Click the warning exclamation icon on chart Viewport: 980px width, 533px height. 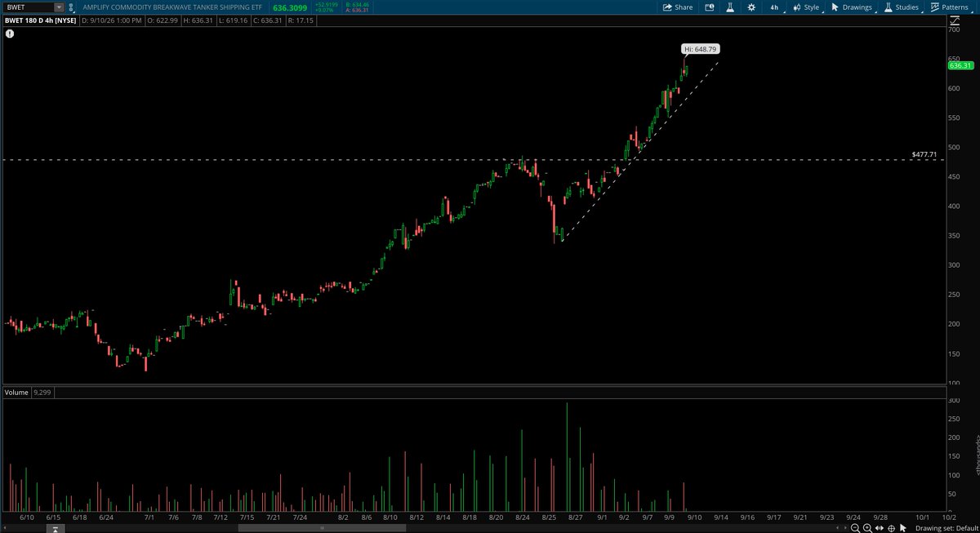[x=9, y=34]
